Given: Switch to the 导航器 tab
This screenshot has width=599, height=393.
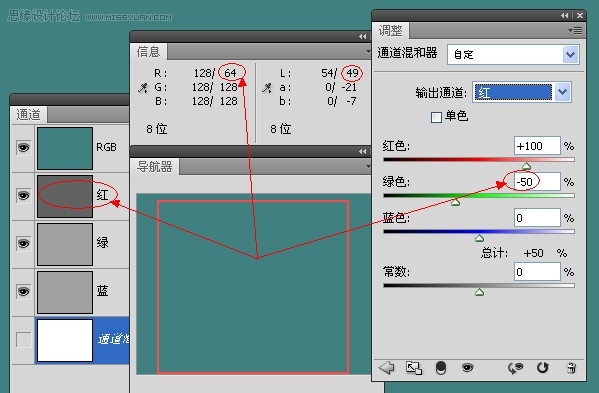Looking at the screenshot, I should [x=154, y=167].
